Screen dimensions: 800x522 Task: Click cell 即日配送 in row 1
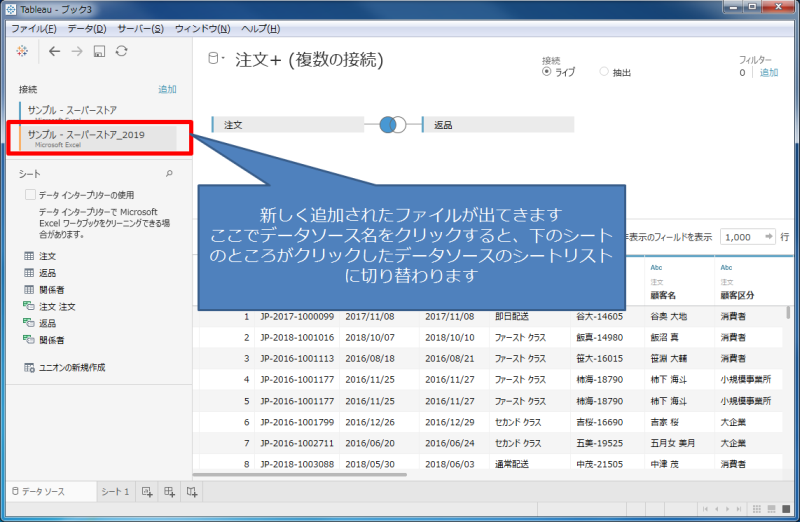[x=511, y=316]
